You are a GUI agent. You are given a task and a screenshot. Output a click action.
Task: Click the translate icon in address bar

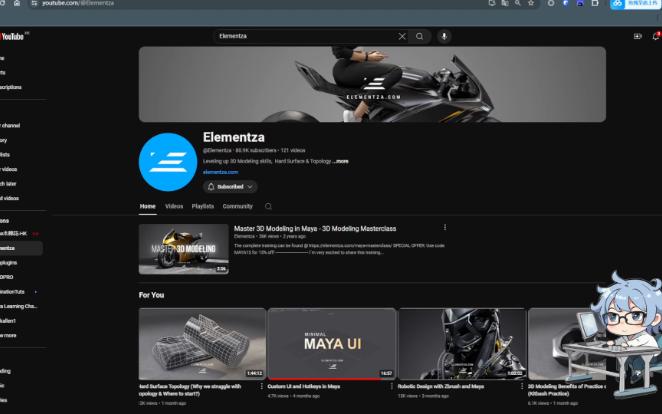coord(505,3)
